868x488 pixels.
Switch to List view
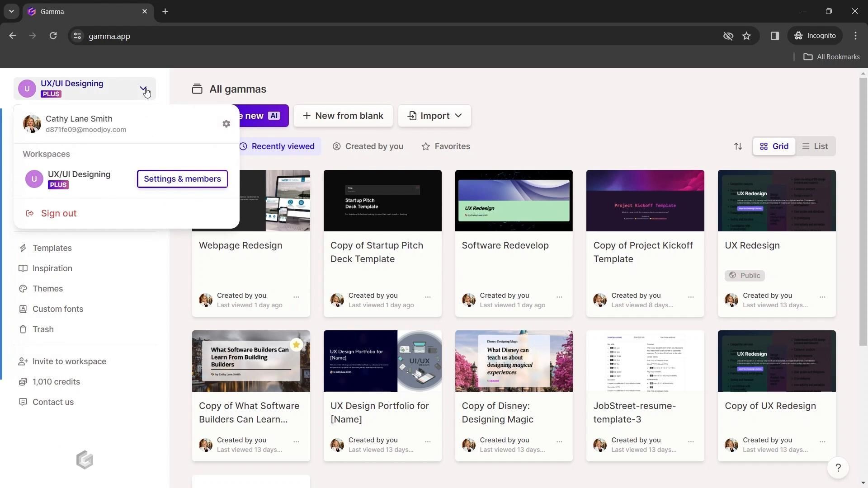(815, 146)
